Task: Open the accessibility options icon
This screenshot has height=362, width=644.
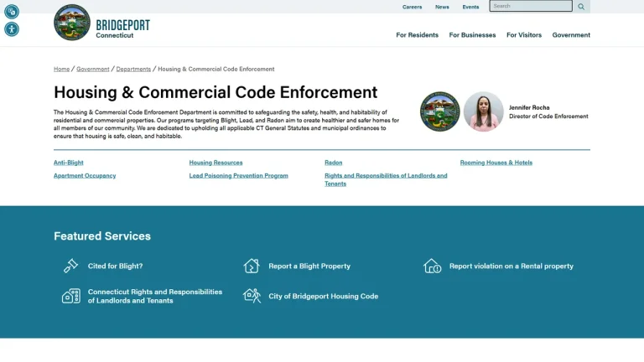Action: (12, 29)
